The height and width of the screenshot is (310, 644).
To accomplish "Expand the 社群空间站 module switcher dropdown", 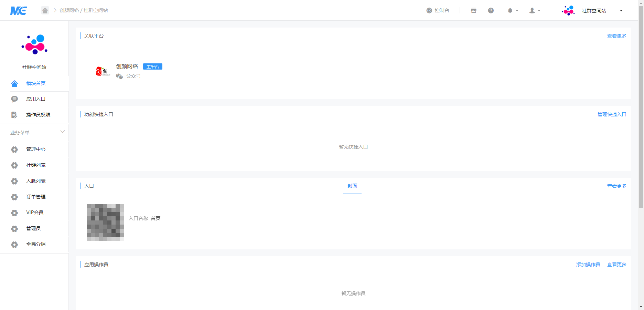I will click(621, 11).
